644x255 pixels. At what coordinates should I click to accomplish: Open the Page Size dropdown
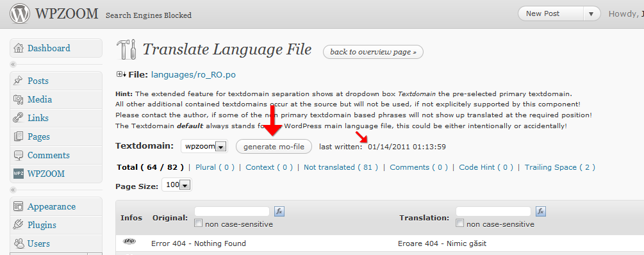point(177,185)
